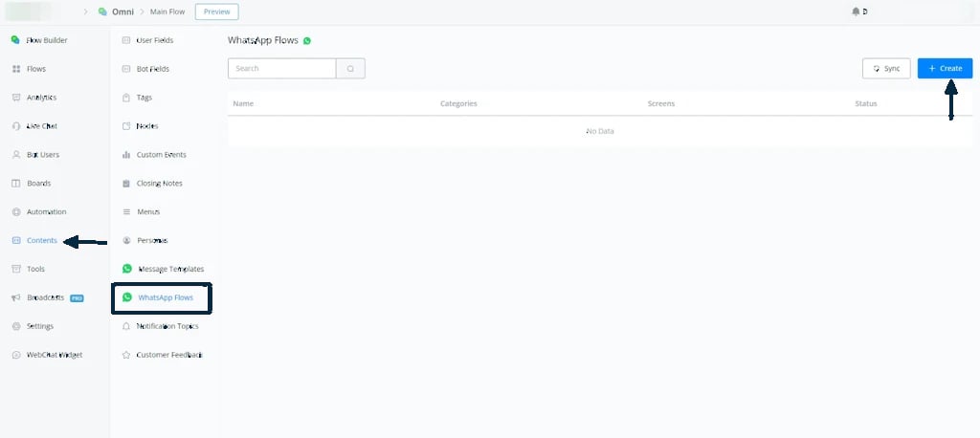Click the WebChat Widget icon
This screenshot has width=980, height=438.
[16, 355]
